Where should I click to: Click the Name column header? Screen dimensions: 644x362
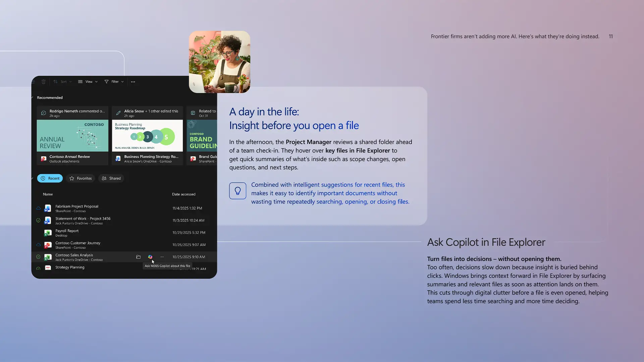coord(48,194)
